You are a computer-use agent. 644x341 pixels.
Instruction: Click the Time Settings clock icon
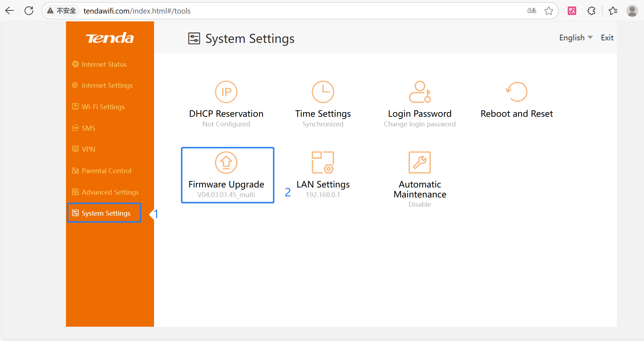point(323,92)
